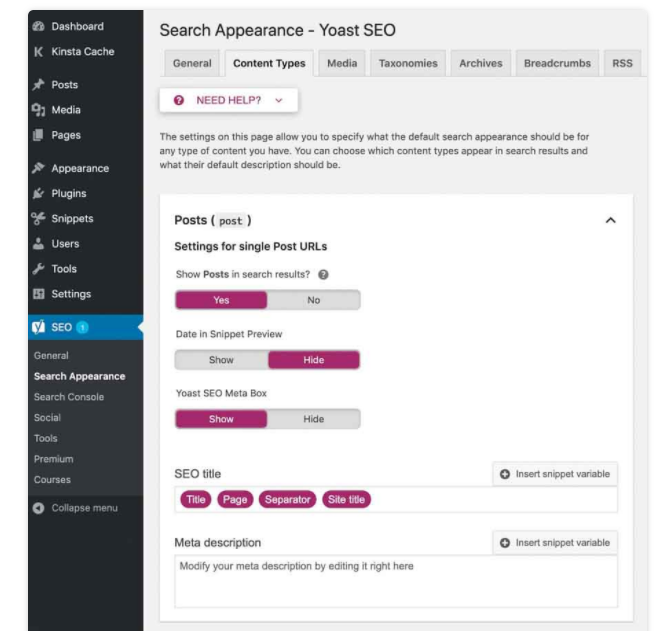The width and height of the screenshot is (667, 631).
Task: Set Show Posts in search results to No
Action: click(313, 300)
